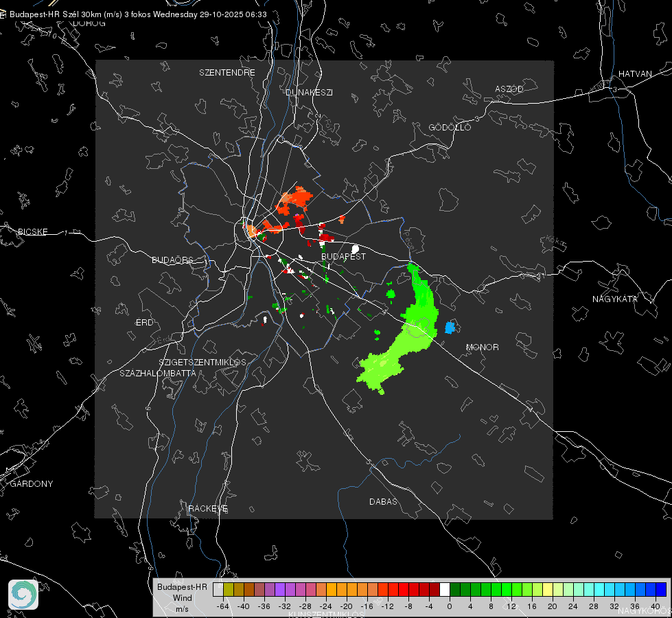Click the BICSKE map label
672x618 pixels.
point(32,231)
